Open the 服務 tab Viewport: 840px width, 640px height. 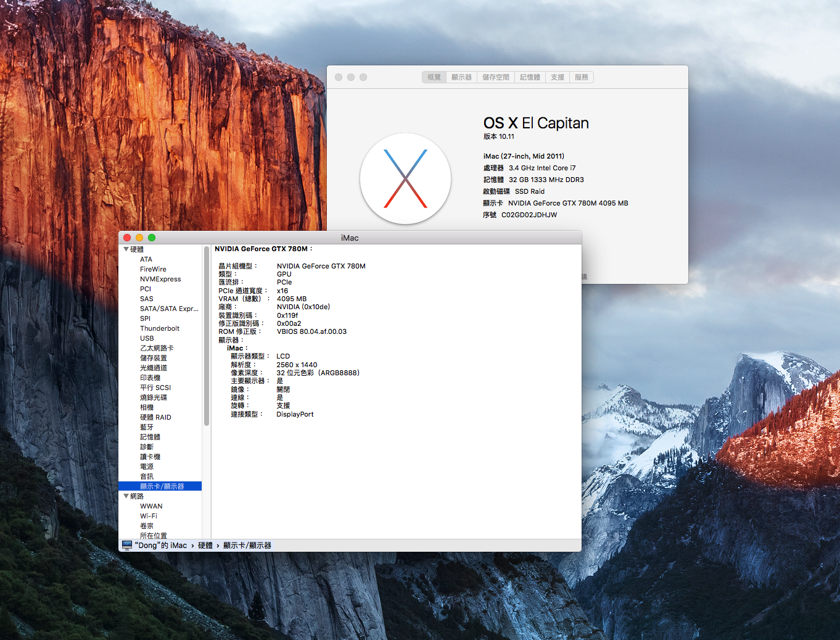tap(582, 77)
